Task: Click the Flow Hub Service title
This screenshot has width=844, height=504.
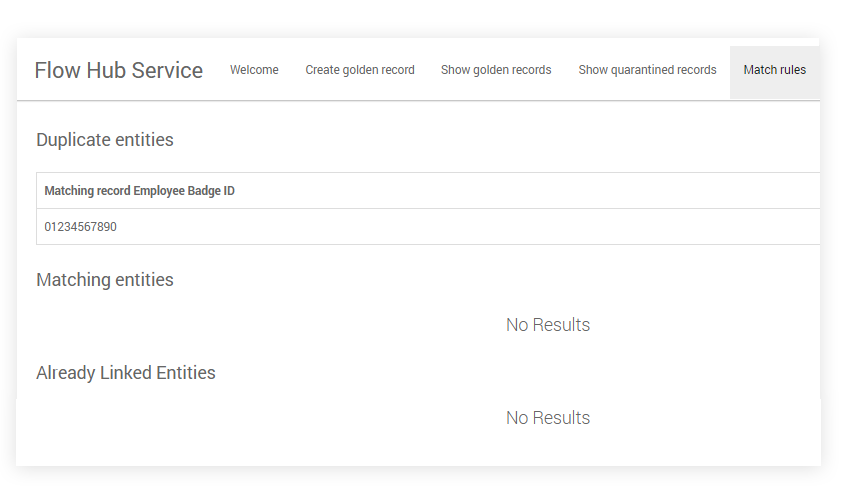Action: (x=118, y=71)
